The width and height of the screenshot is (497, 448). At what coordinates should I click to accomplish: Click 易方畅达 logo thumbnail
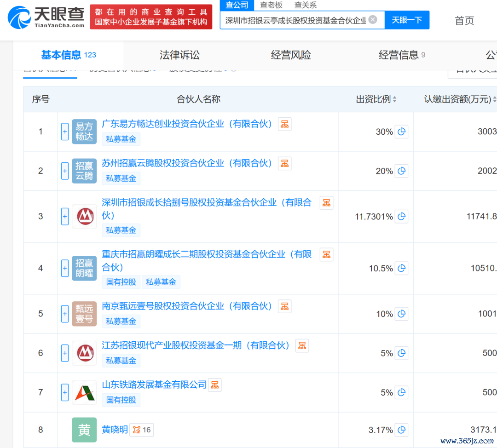click(x=84, y=132)
